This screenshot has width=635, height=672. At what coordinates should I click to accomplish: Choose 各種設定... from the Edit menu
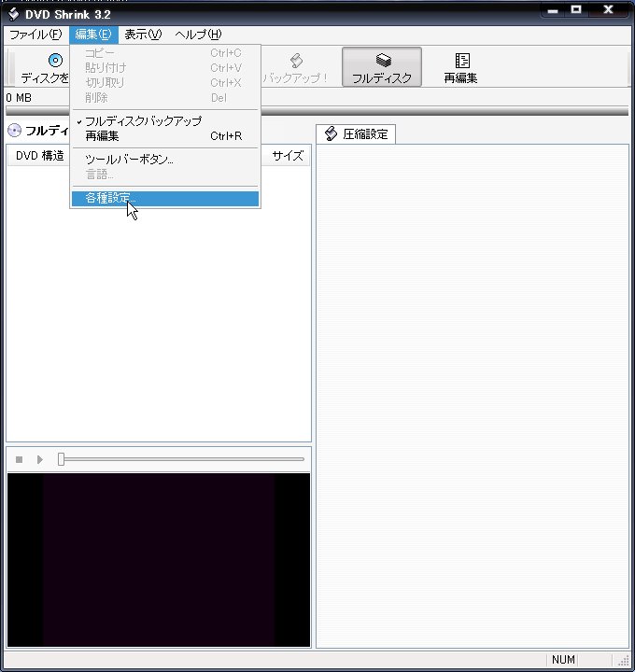pyautogui.click(x=165, y=199)
